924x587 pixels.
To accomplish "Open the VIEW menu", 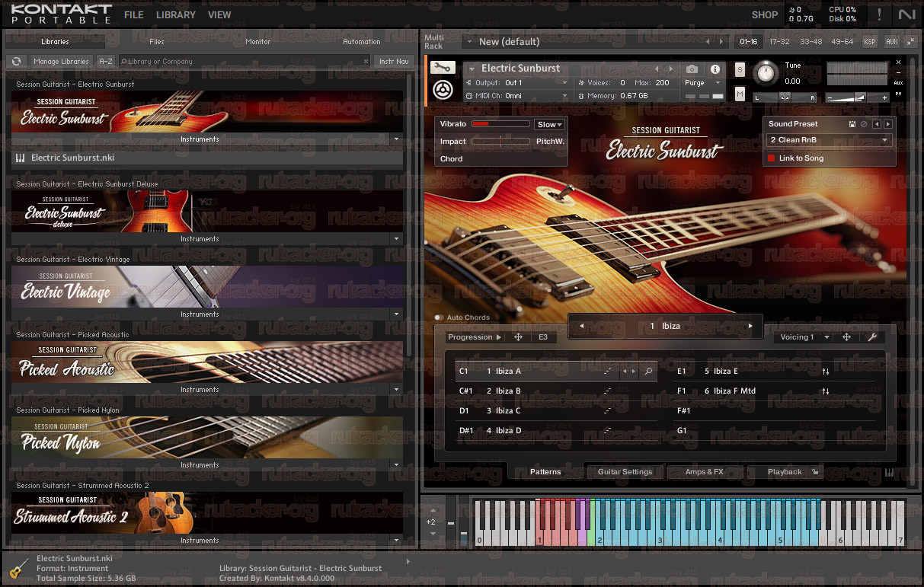I will 219,14.
